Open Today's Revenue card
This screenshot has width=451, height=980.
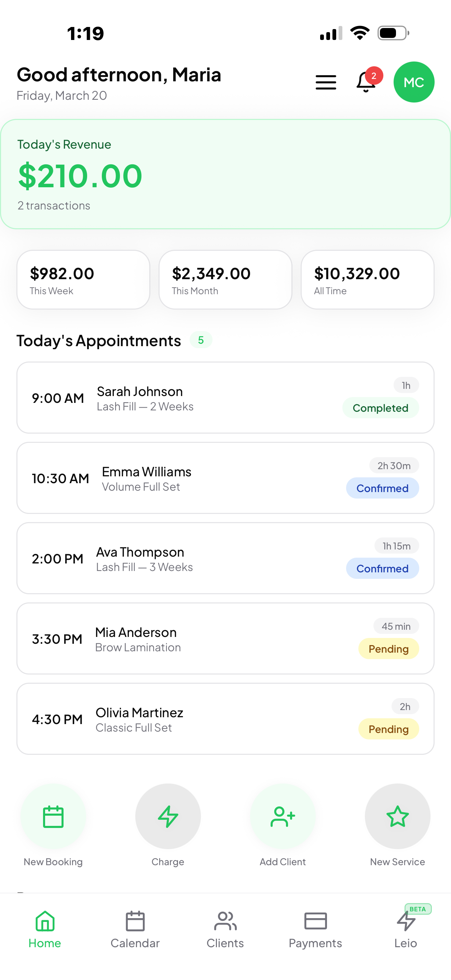[225, 174]
